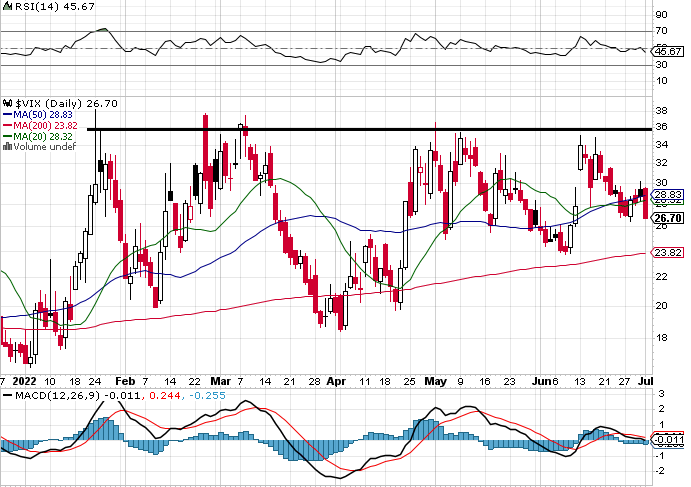The height and width of the screenshot is (487, 691).
Task: Click the volume bars icon beside Volume undef
Action: [7, 146]
